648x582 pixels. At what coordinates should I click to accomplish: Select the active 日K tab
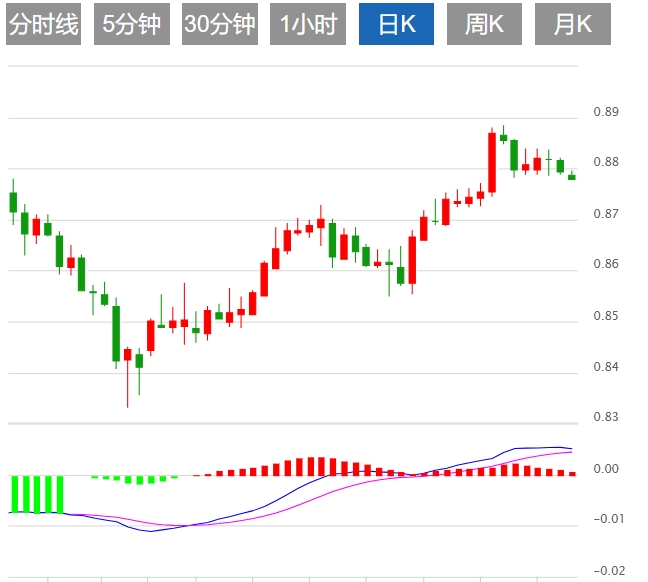(x=397, y=25)
